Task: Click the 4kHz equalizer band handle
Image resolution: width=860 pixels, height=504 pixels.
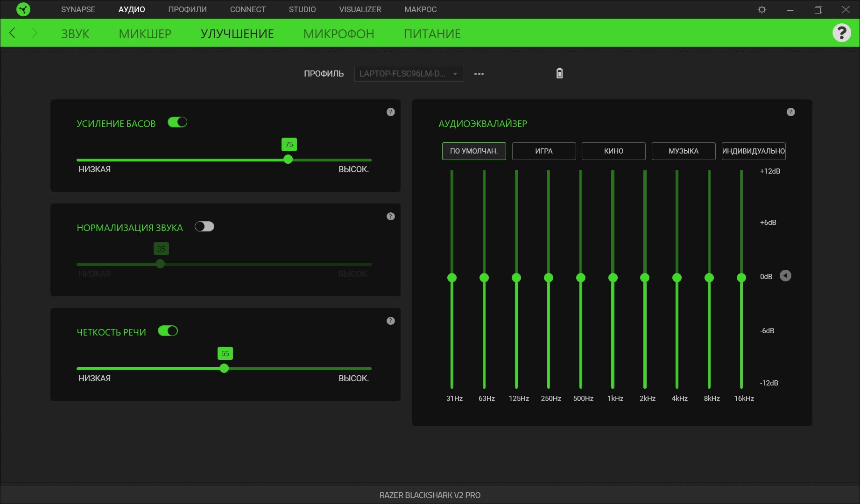Action: click(x=677, y=278)
